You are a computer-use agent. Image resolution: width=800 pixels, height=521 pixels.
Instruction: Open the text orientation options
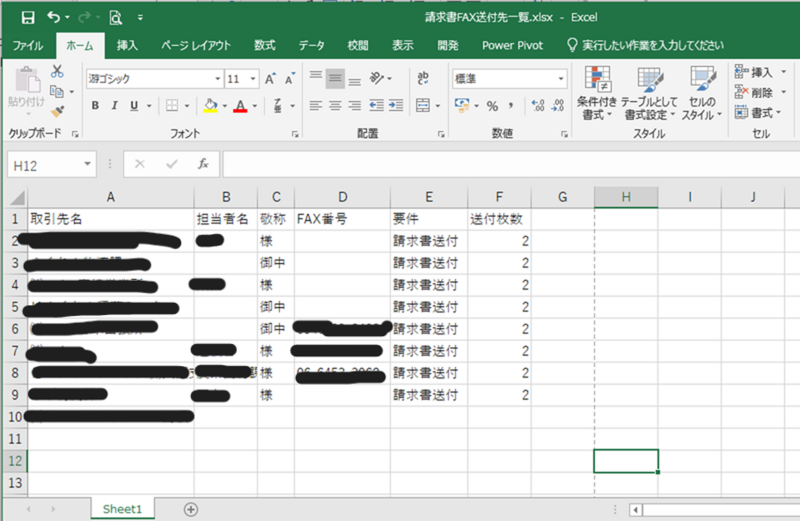pos(380,78)
